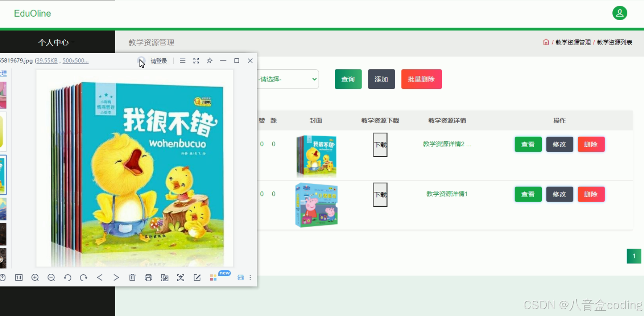Image resolution: width=644 pixels, height=316 pixels.
Task: Open 个人中心 in the sidebar
Action: coord(54,42)
